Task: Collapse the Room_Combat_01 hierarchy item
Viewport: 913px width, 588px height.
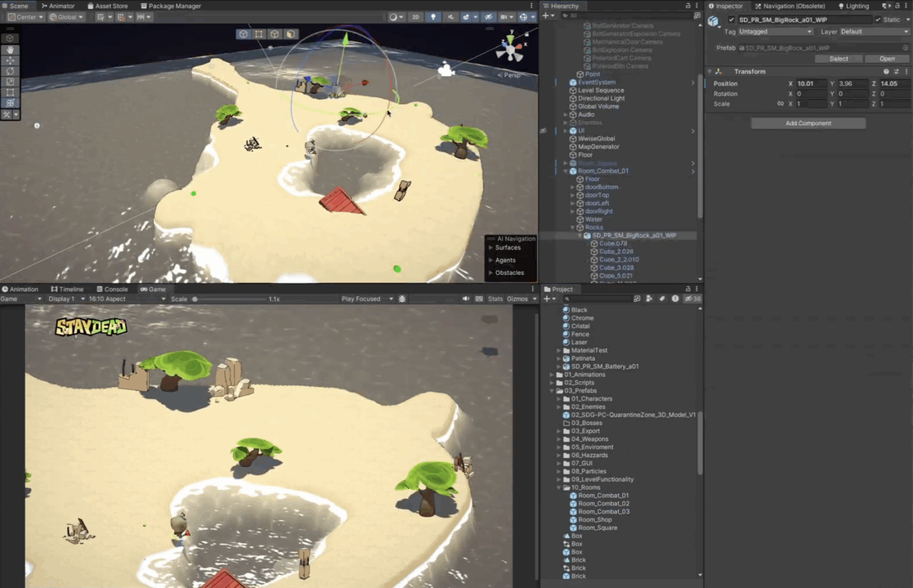Action: pos(565,171)
